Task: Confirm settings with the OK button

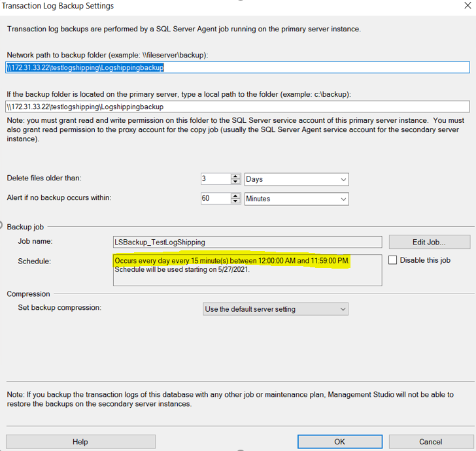Action: coord(339,442)
